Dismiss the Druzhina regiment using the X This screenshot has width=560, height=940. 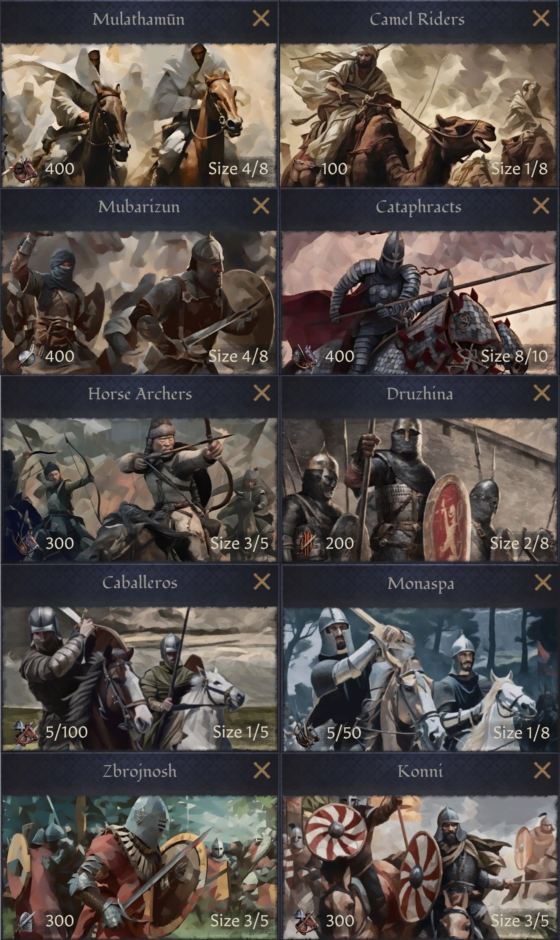click(x=542, y=393)
